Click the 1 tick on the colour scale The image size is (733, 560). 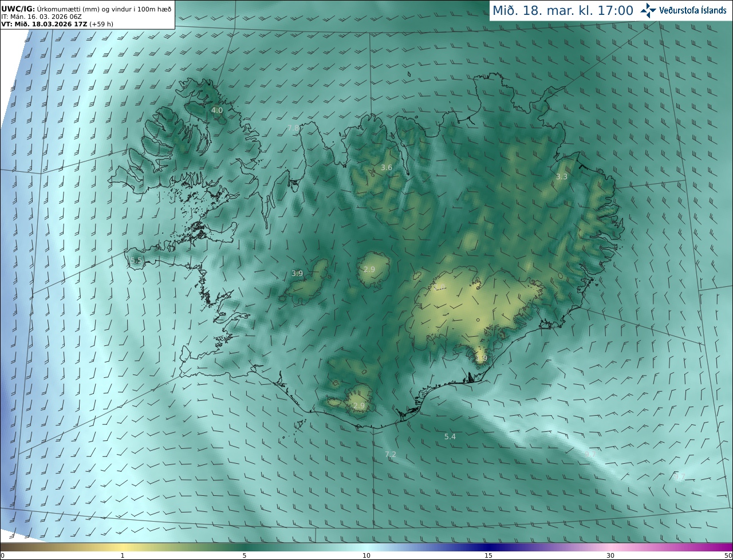coord(123,555)
